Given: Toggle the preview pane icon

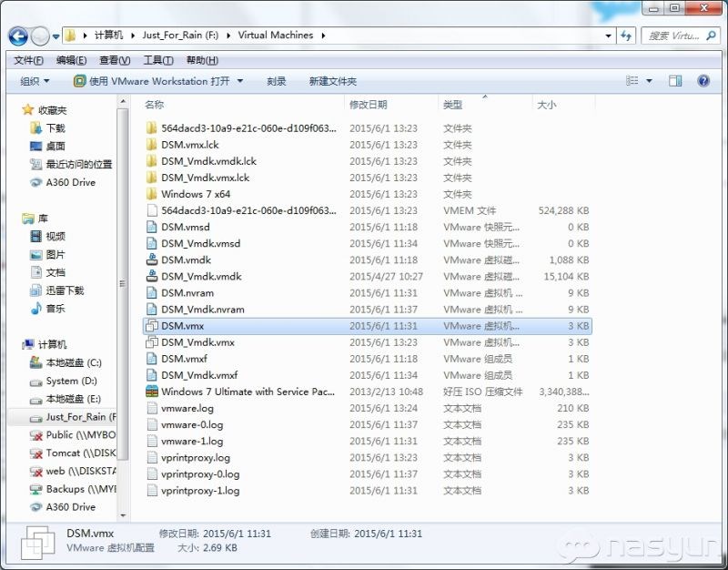Looking at the screenshot, I should pyautogui.click(x=675, y=81).
